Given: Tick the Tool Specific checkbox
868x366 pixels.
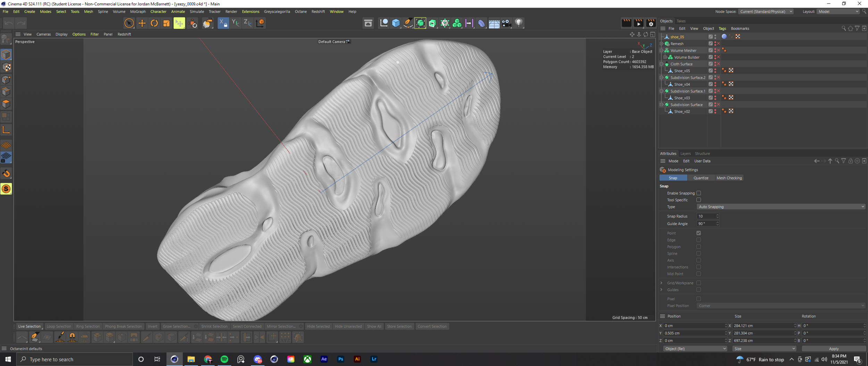Looking at the screenshot, I should [699, 200].
